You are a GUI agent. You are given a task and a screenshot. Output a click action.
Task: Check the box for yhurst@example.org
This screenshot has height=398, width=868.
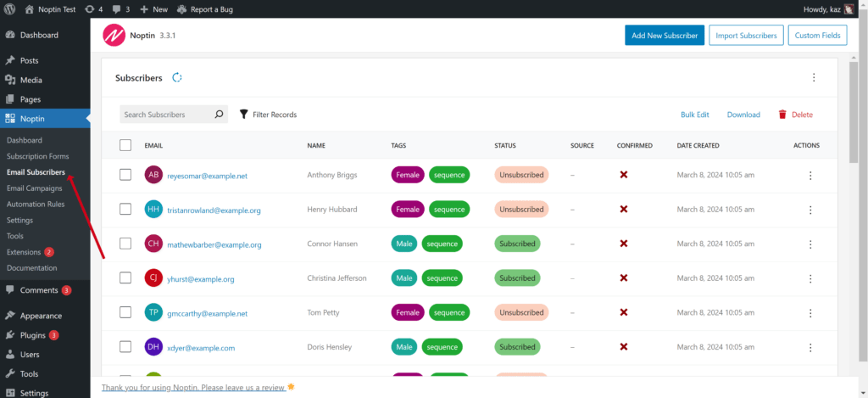tap(125, 277)
